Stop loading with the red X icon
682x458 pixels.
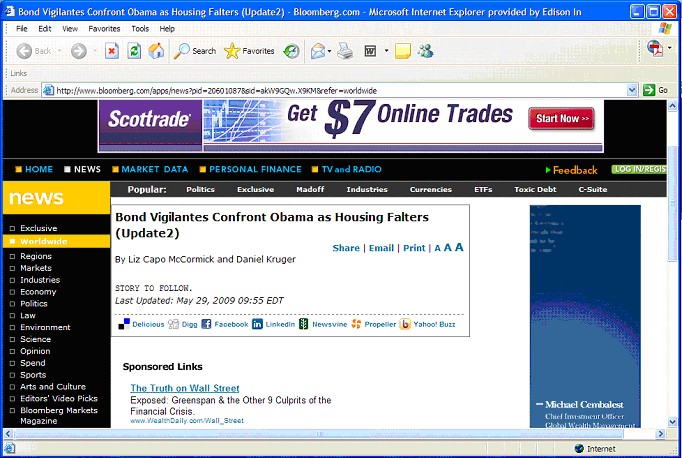112,51
